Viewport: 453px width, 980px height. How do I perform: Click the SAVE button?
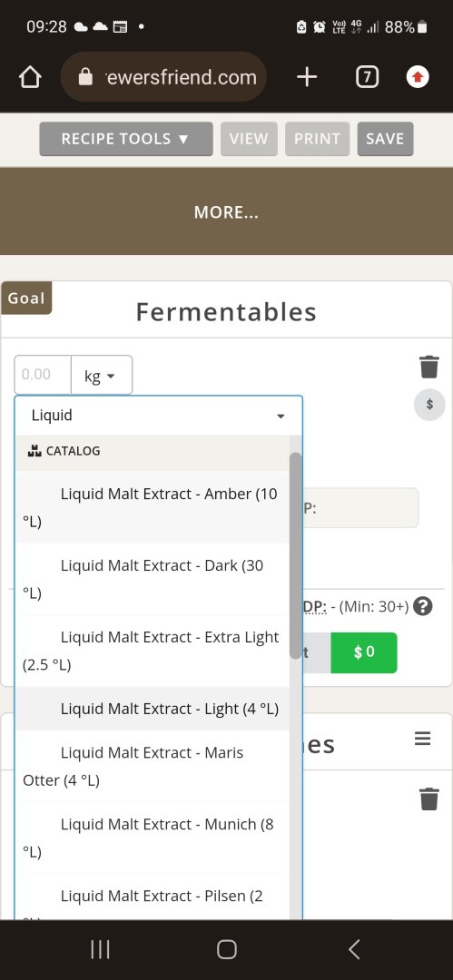pyautogui.click(x=386, y=139)
